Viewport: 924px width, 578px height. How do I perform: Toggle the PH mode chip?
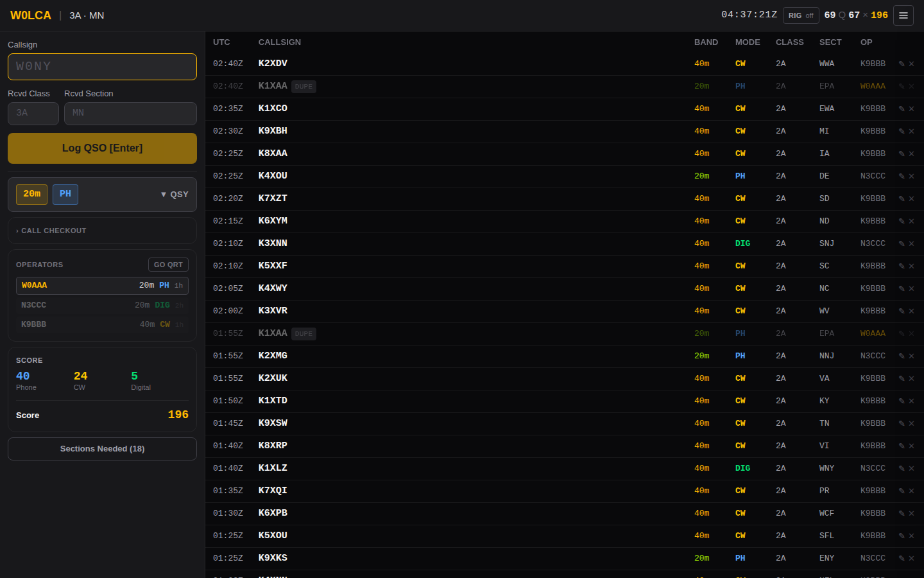(65, 194)
